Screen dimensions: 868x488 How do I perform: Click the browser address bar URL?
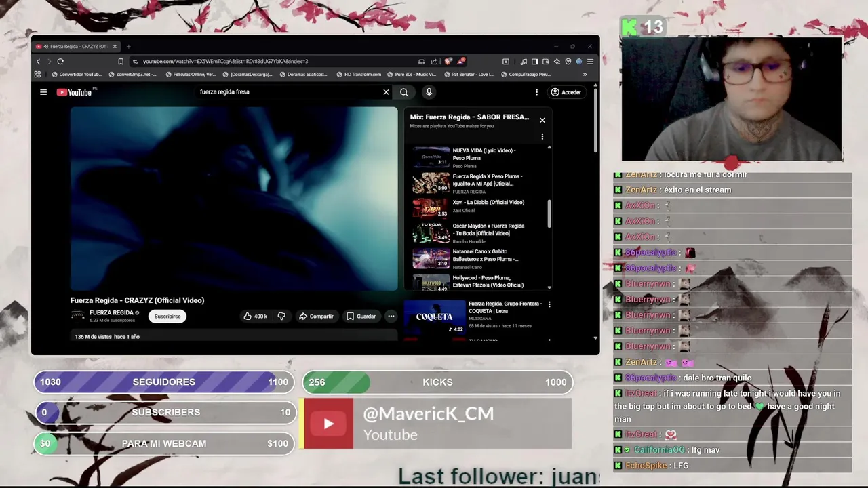pyautogui.click(x=225, y=61)
